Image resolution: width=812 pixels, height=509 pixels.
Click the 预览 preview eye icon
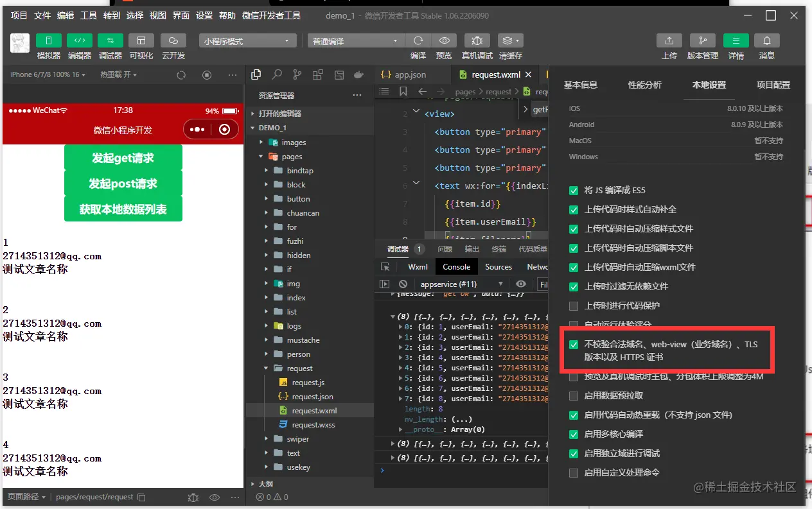coord(444,40)
